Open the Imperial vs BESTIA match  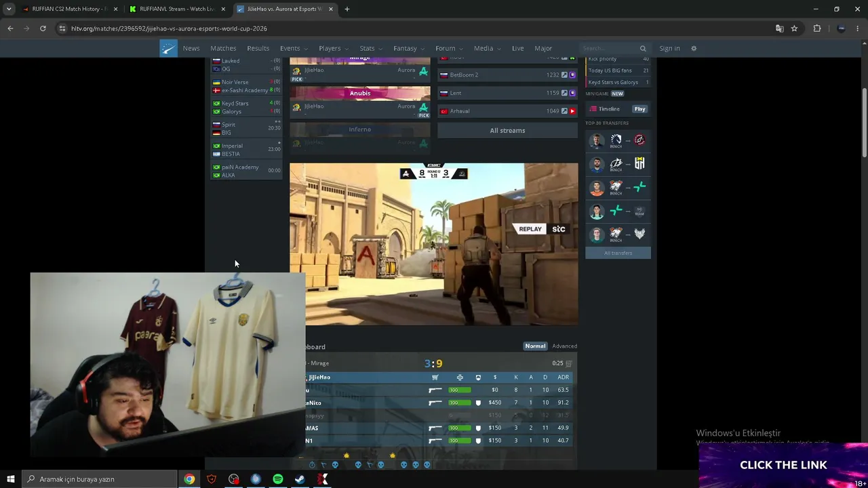click(247, 149)
